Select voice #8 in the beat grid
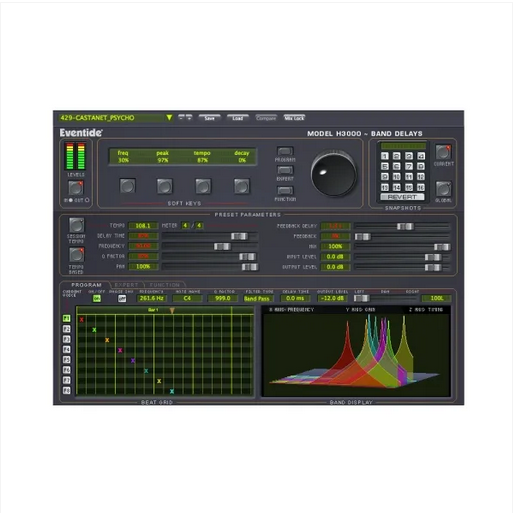The image size is (513, 513). [67, 390]
